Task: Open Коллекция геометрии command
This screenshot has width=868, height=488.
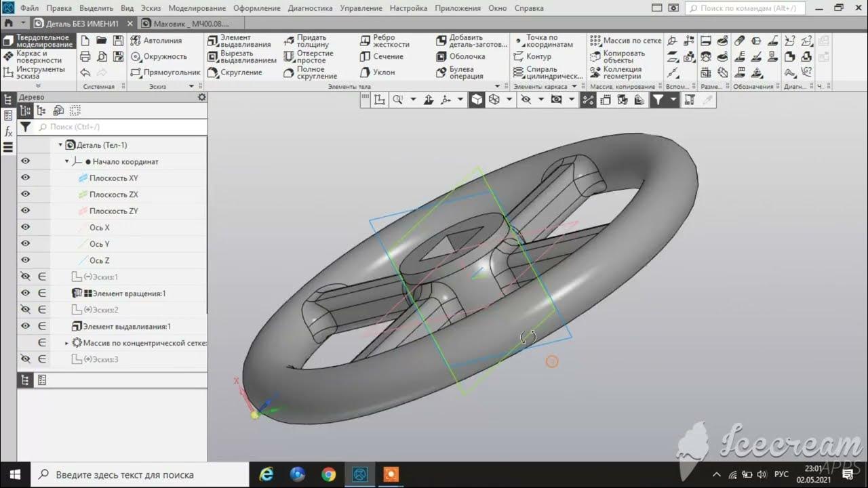Action: pos(616,72)
